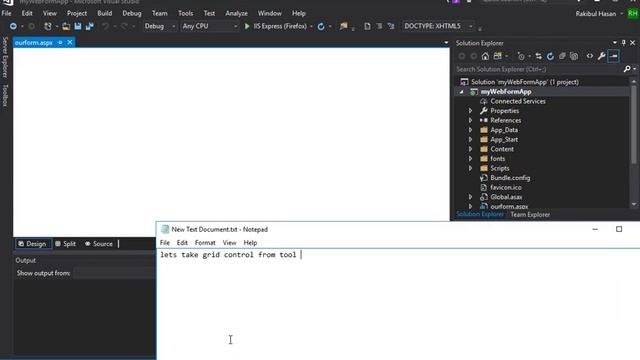Click the Notepad icon in the title bar

pyautogui.click(x=165, y=229)
